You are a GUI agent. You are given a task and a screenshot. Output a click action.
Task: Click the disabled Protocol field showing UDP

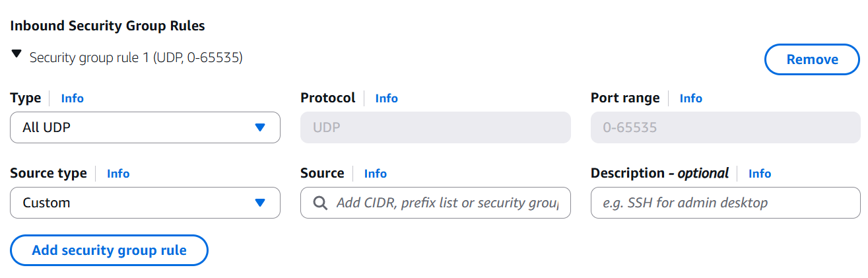pyautogui.click(x=435, y=127)
